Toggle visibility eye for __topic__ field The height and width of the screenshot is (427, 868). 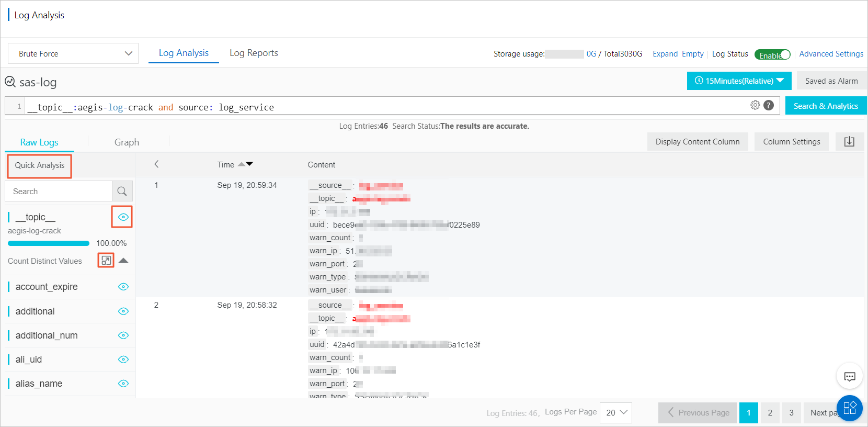point(123,217)
